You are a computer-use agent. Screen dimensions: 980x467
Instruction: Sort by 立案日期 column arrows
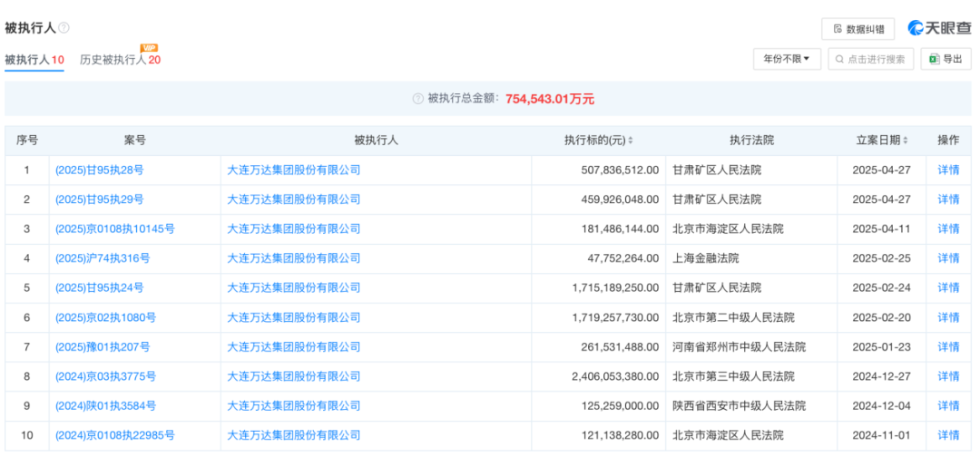(908, 141)
